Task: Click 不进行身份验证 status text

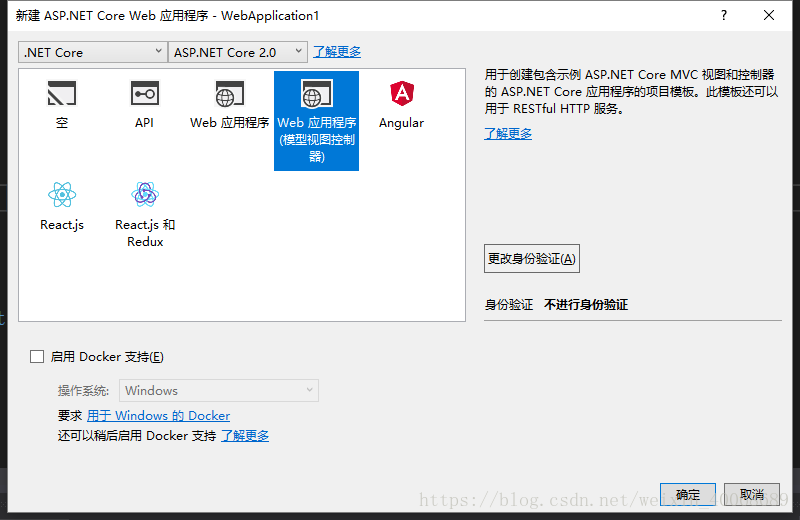Action: [x=586, y=305]
